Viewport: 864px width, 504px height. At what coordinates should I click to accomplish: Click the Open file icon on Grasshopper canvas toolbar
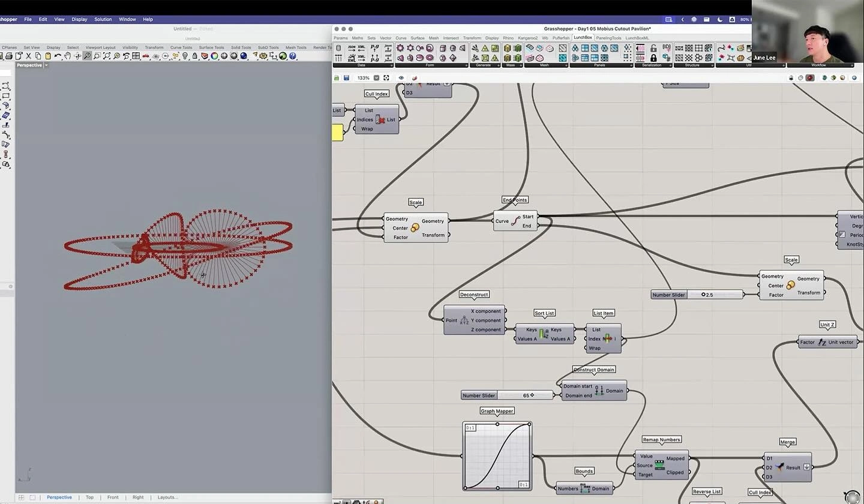[337, 77]
